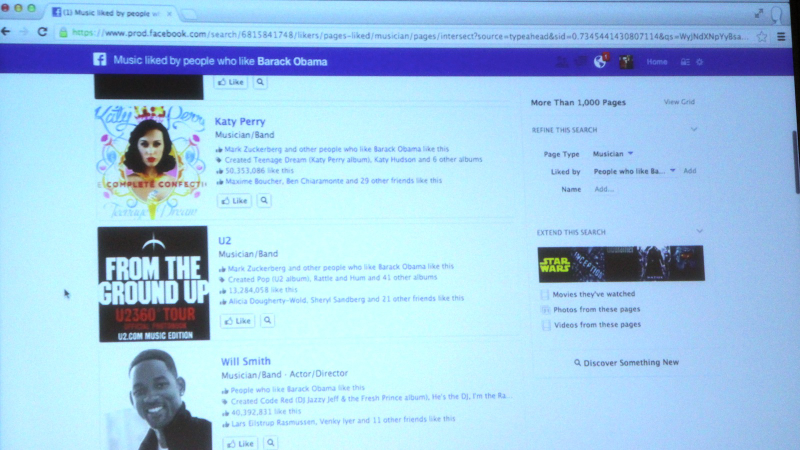Like the U2 page

[x=238, y=321]
